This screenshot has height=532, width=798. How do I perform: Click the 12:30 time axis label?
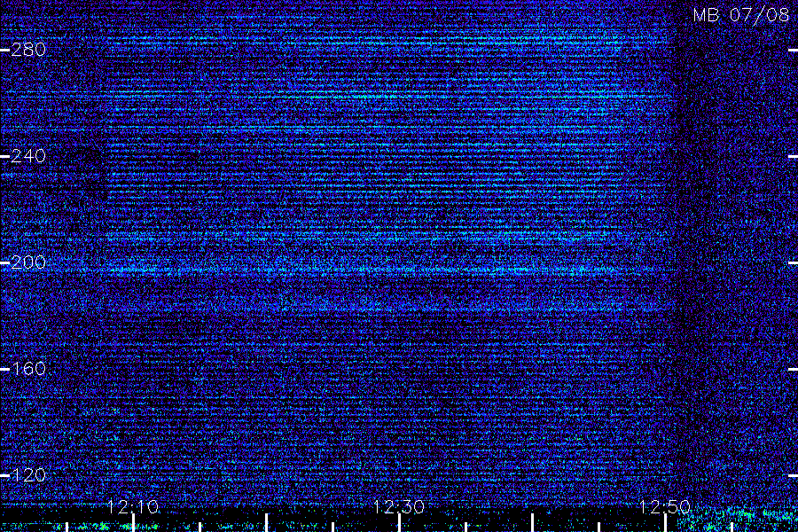(x=398, y=506)
